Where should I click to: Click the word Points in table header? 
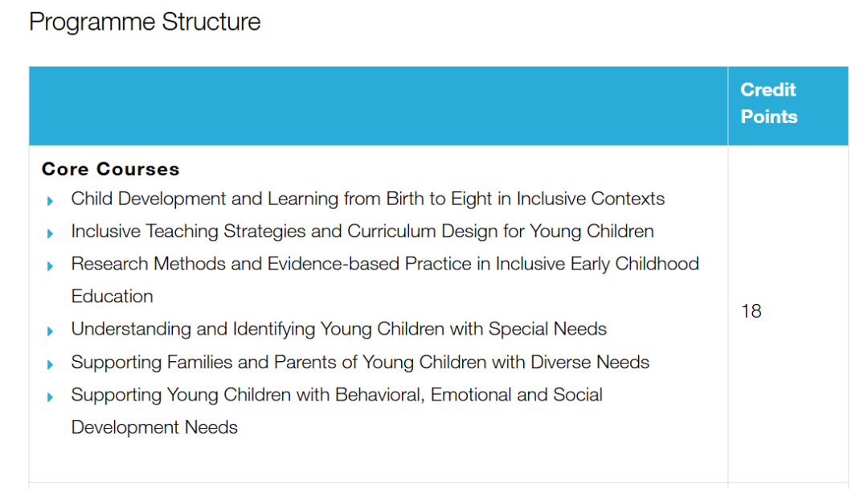(768, 117)
